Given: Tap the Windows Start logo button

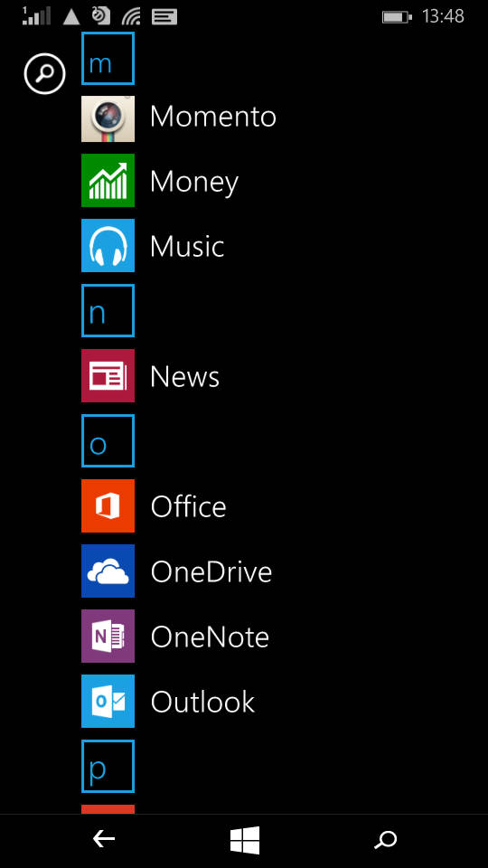Looking at the screenshot, I should (x=245, y=840).
